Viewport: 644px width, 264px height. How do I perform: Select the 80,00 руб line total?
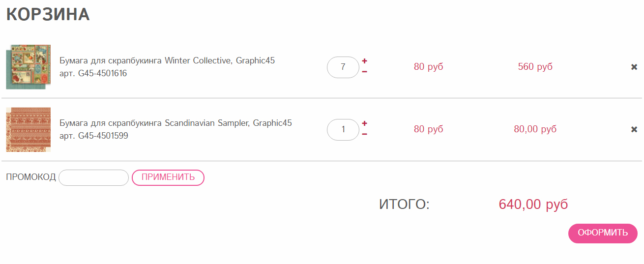tap(535, 129)
